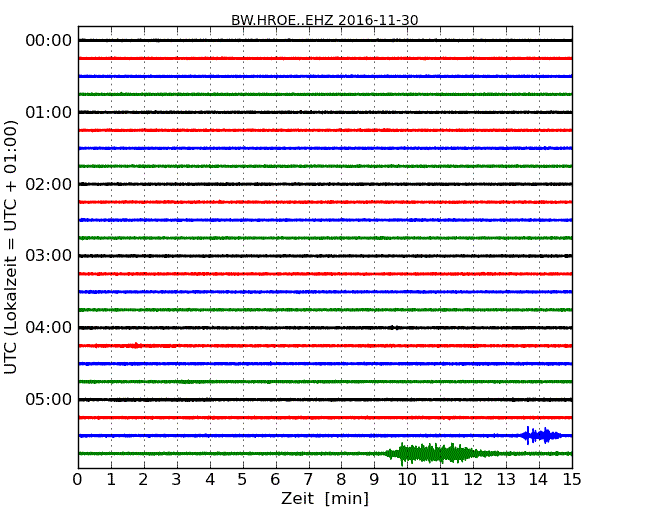Screen dimensions: 650x520
Task: Click the 5 minute tick label
Action: tap(243, 480)
